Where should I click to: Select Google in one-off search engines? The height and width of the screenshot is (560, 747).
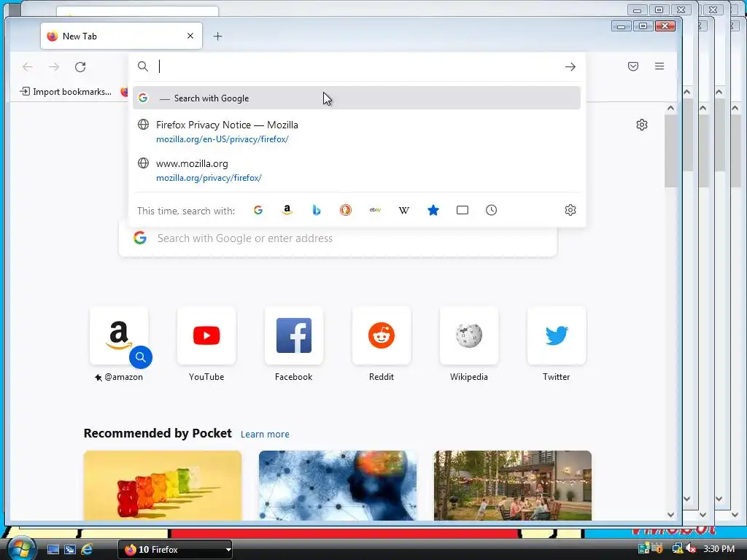pos(258,210)
